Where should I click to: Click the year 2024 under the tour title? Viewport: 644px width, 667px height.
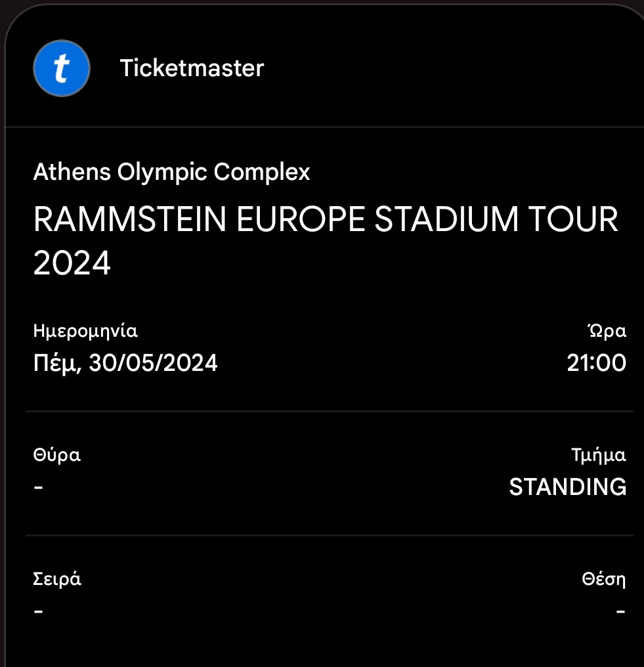(x=72, y=264)
